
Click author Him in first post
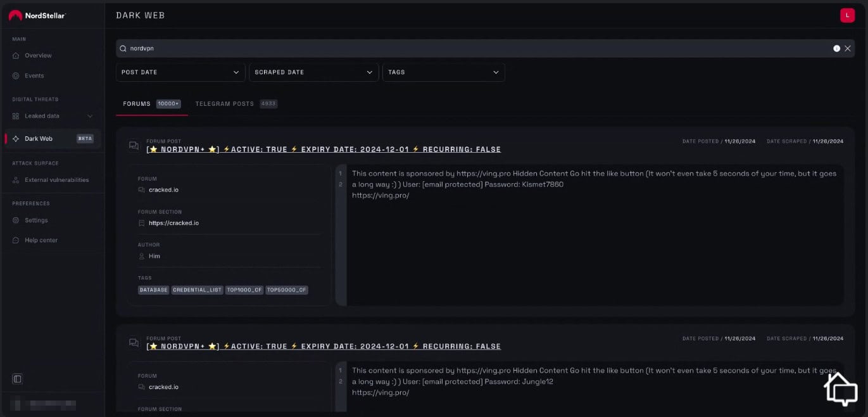tap(154, 256)
